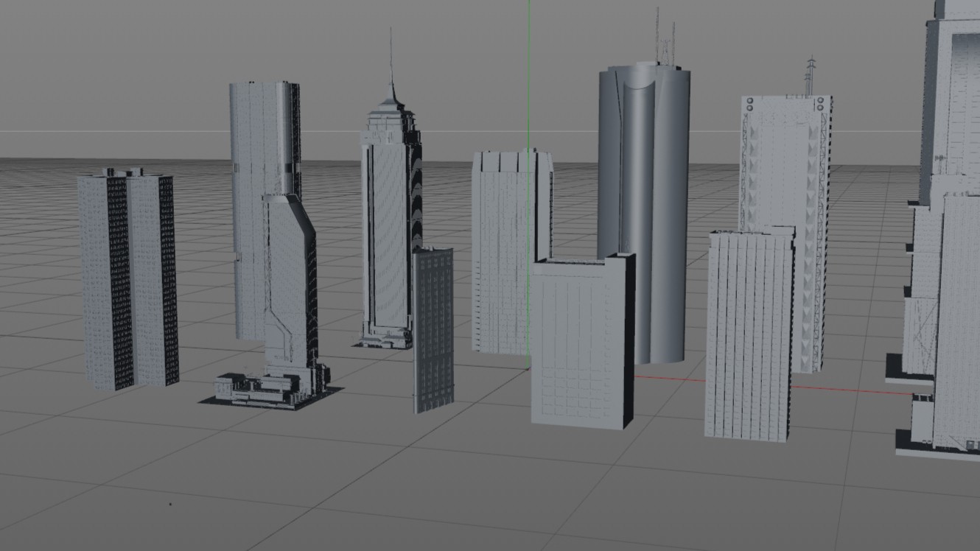Click the horizon line in the viewport
The width and height of the screenshot is (980, 551).
147,132
